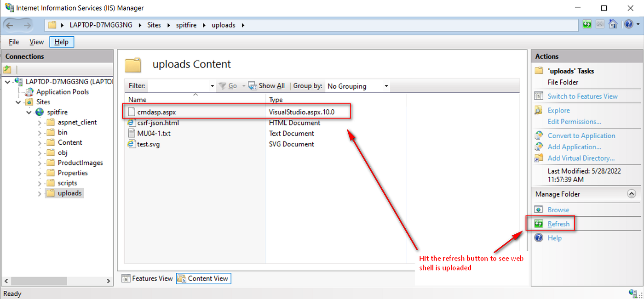Click the create new connection icon in Connections toolbar
Viewport: 644px width, 299px height.
(7, 70)
